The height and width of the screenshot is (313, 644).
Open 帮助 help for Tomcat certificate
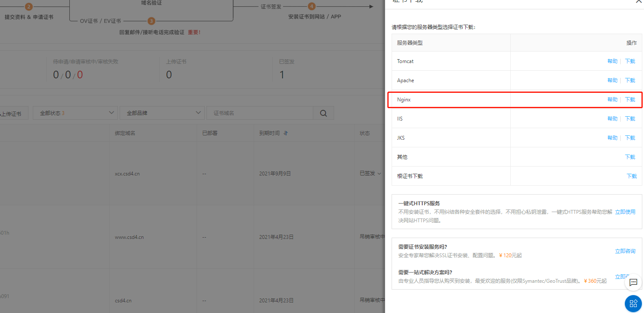[612, 61]
